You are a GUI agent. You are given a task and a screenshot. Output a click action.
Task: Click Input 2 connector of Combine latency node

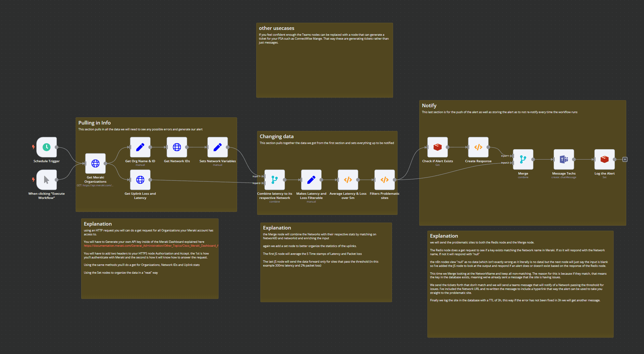(265, 183)
